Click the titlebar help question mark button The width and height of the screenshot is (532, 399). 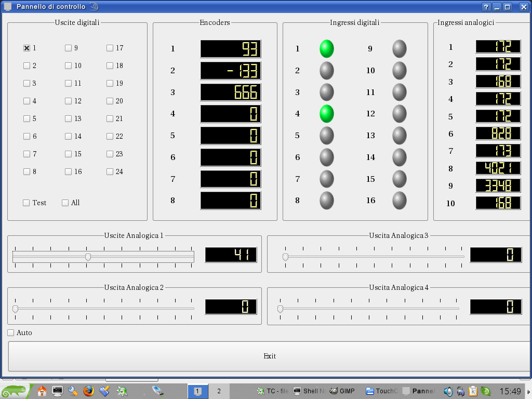click(x=486, y=7)
